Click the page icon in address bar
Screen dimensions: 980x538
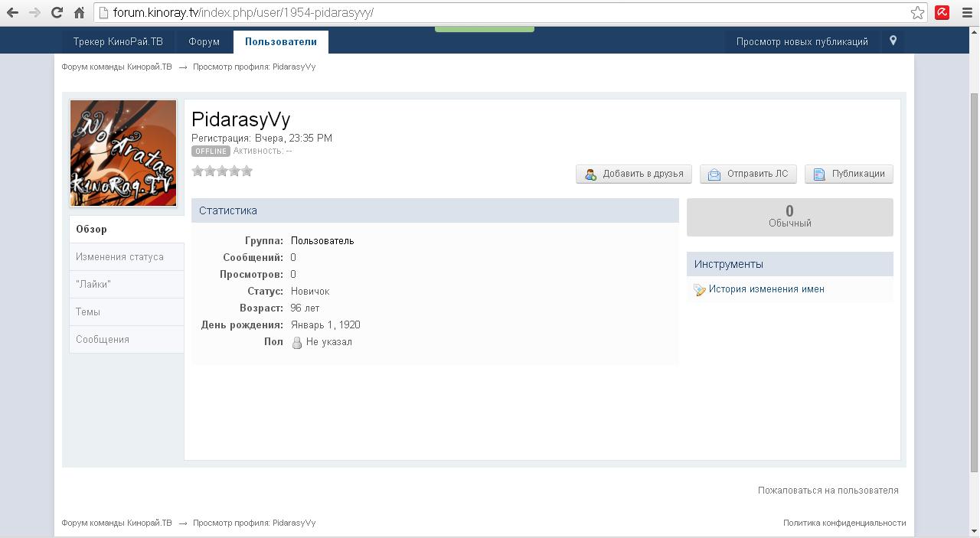pos(103,12)
